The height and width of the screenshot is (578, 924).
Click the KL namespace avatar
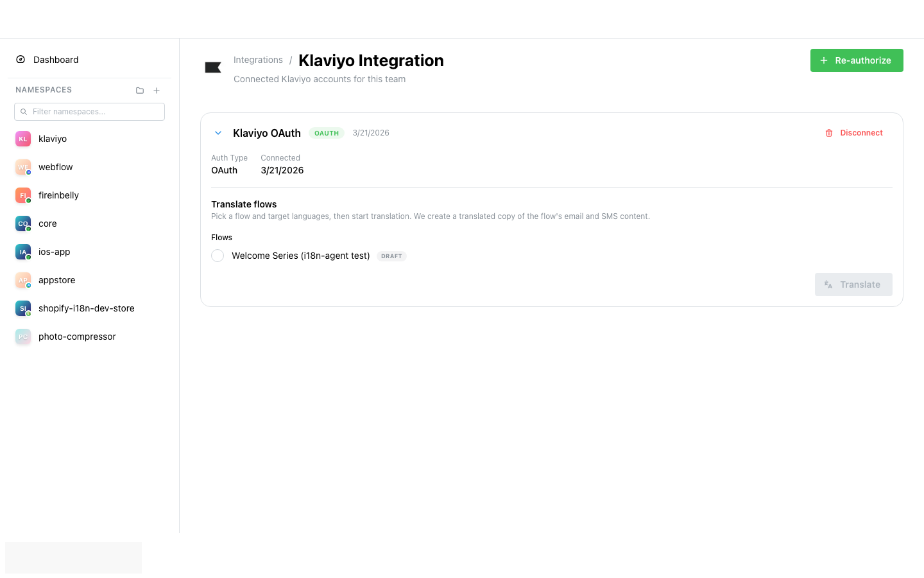(23, 139)
